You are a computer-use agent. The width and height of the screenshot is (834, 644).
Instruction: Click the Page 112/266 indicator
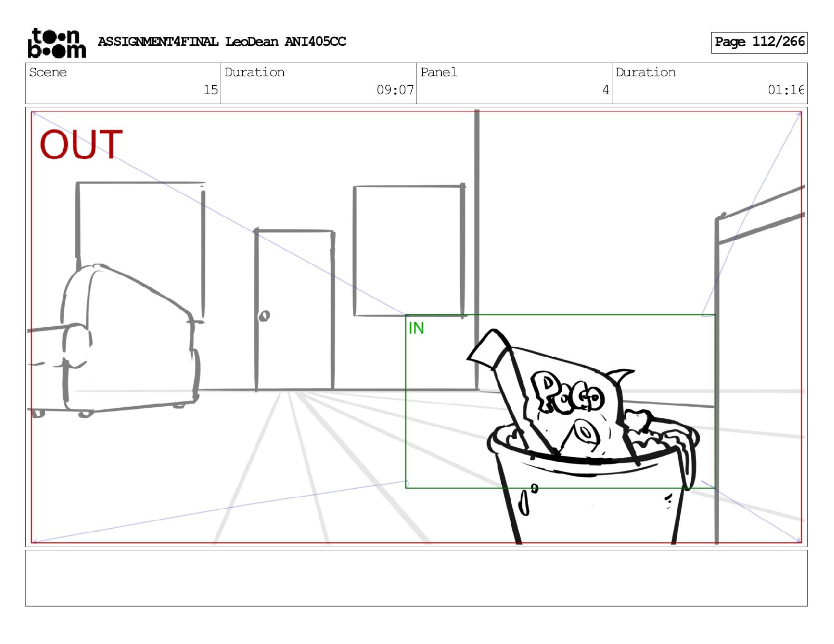(x=759, y=42)
